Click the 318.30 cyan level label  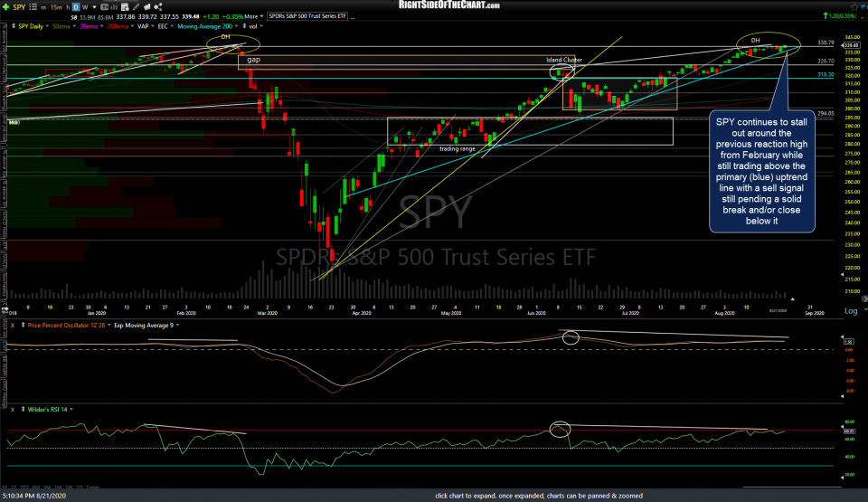click(826, 74)
